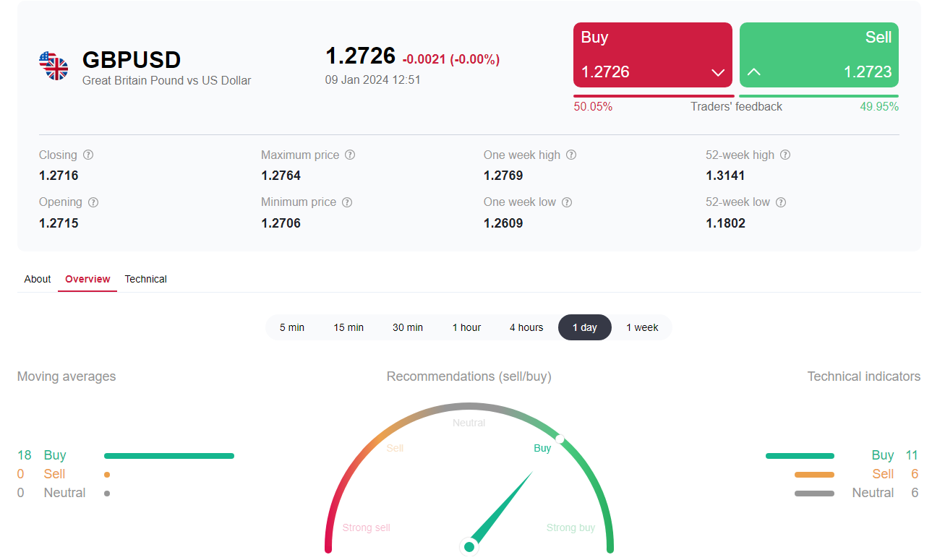Select the 30 min timeframe
932x560 pixels.
(x=408, y=327)
